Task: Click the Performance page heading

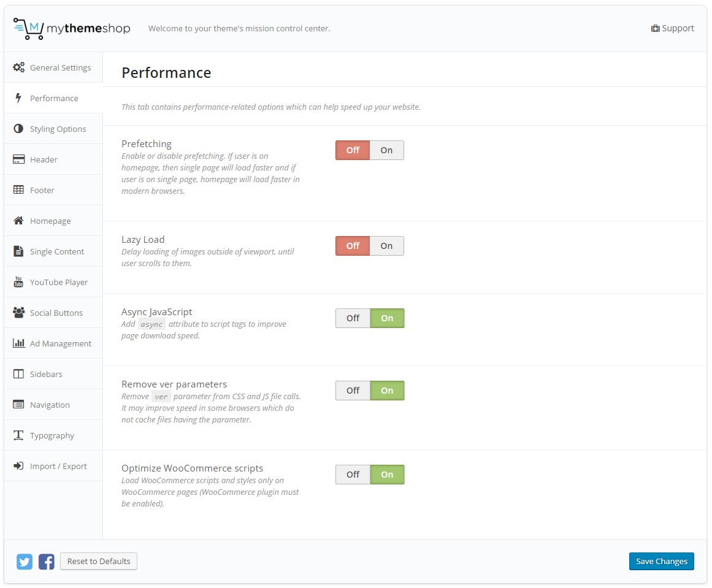Action: [x=166, y=72]
